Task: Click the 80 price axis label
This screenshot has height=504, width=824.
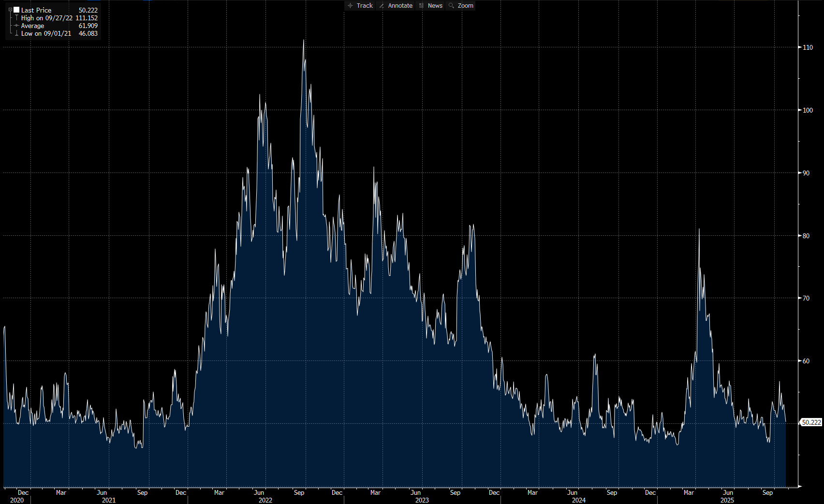Action: (806, 236)
